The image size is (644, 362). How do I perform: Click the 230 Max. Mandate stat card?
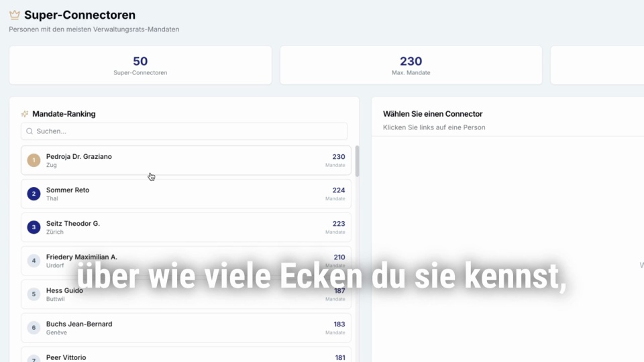(411, 65)
